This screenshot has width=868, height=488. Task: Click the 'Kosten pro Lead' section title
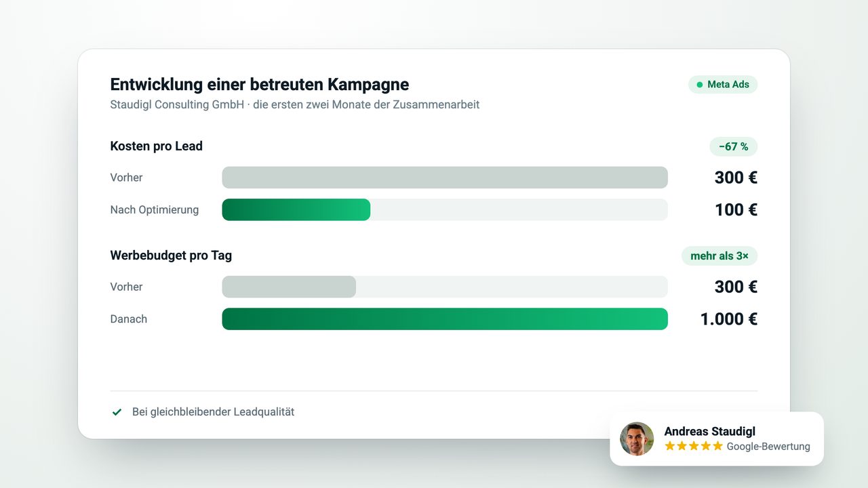point(157,146)
